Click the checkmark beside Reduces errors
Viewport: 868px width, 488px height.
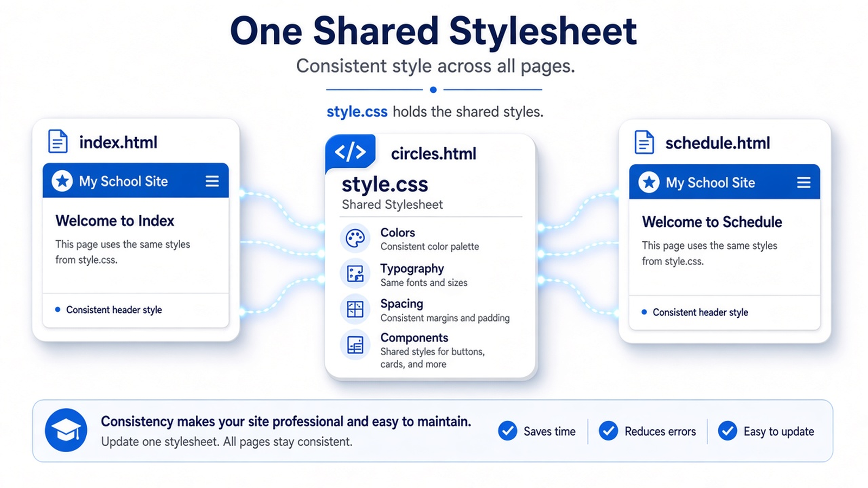(x=609, y=431)
